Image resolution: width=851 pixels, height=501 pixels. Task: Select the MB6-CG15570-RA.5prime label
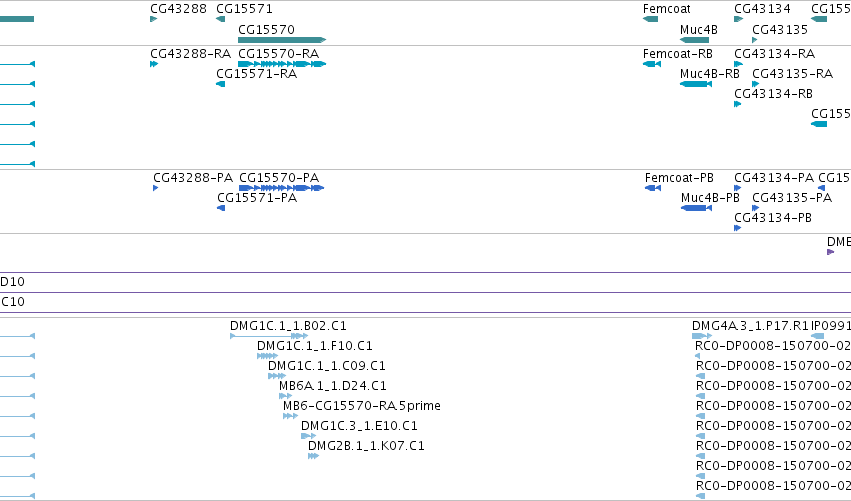pos(362,406)
